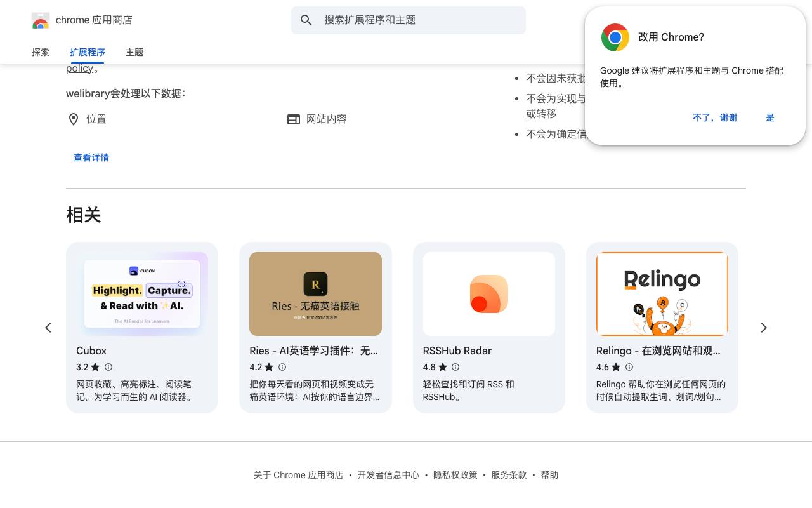Select the 扩展程序 tab
The width and height of the screenshot is (812, 508).
point(88,52)
